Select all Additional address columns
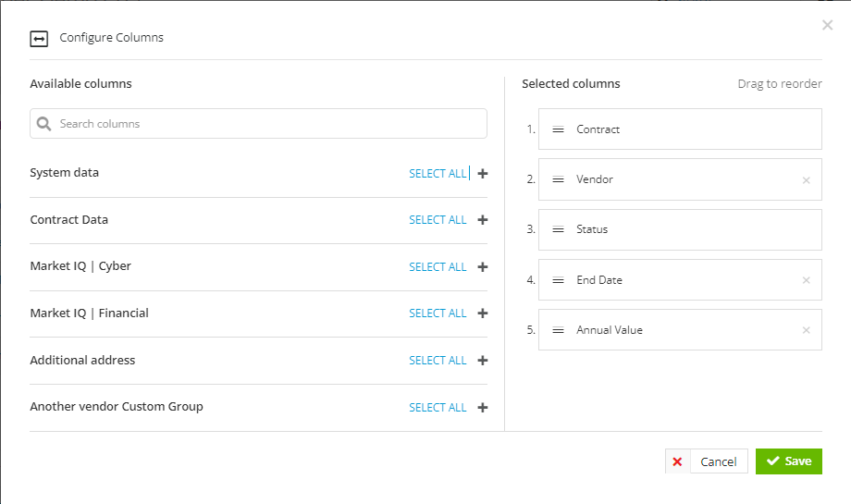This screenshot has width=851, height=504. click(x=438, y=361)
